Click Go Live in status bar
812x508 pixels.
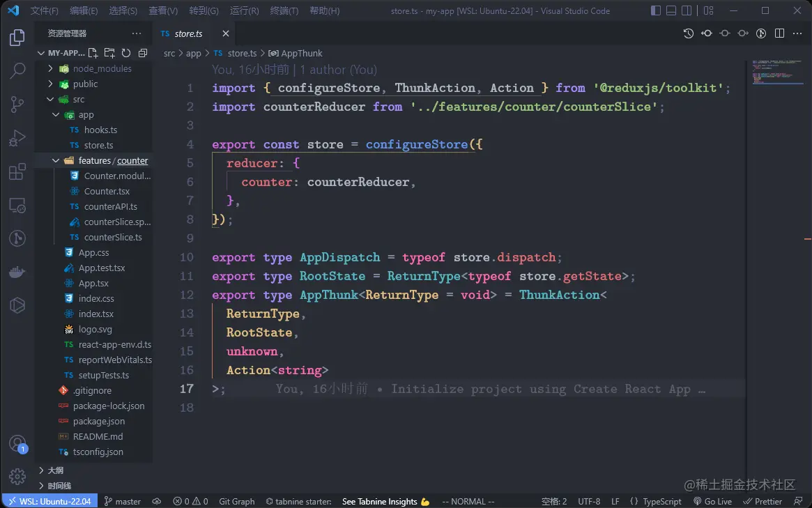click(712, 501)
